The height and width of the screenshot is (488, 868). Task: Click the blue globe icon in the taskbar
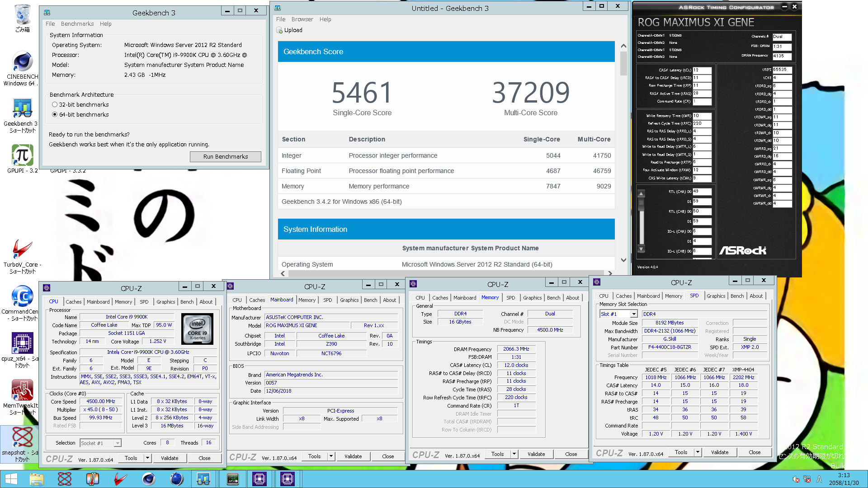click(x=177, y=479)
